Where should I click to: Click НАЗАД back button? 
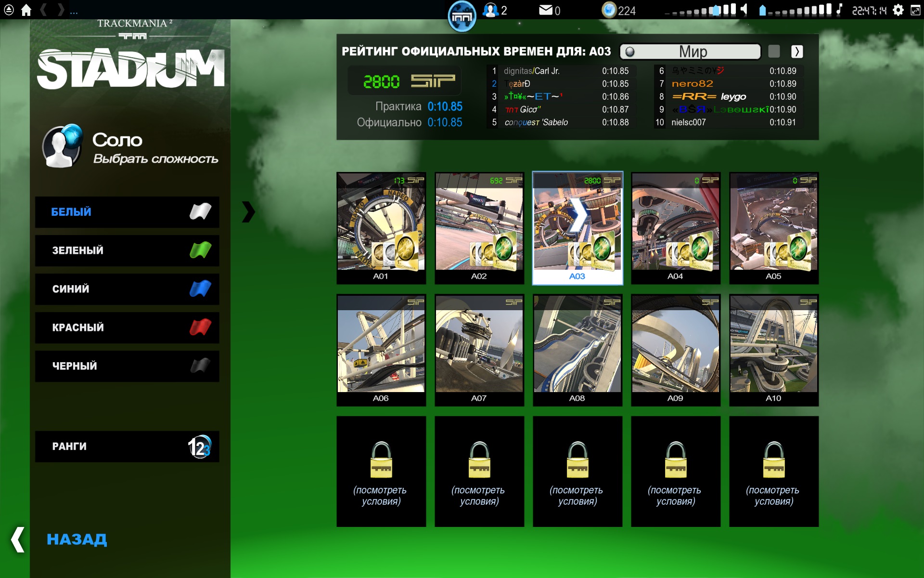coord(77,539)
